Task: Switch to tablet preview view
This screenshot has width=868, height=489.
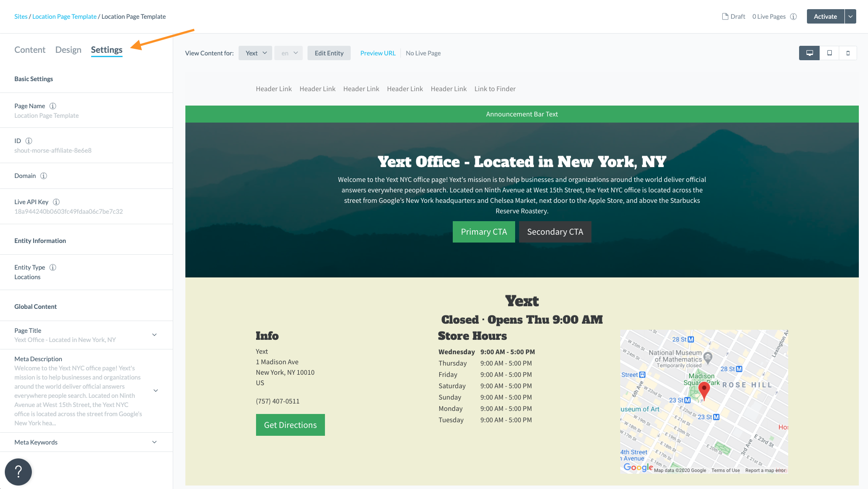Action: [830, 53]
